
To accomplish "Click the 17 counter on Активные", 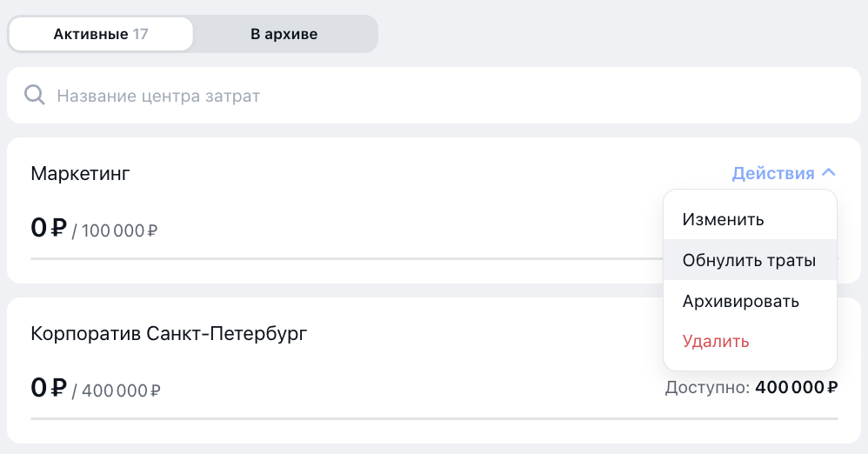I will point(140,35).
